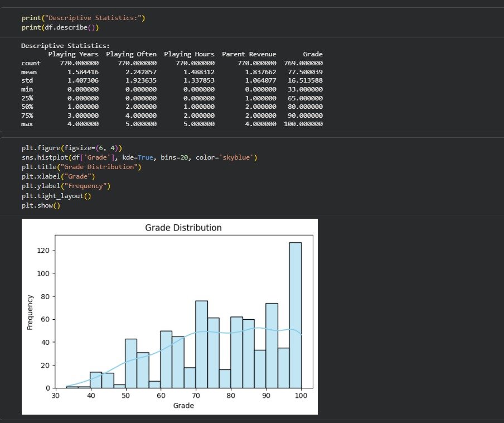Screen dimensions: 504x423
Task: Click the sns.histplot code line
Action: tap(139, 157)
